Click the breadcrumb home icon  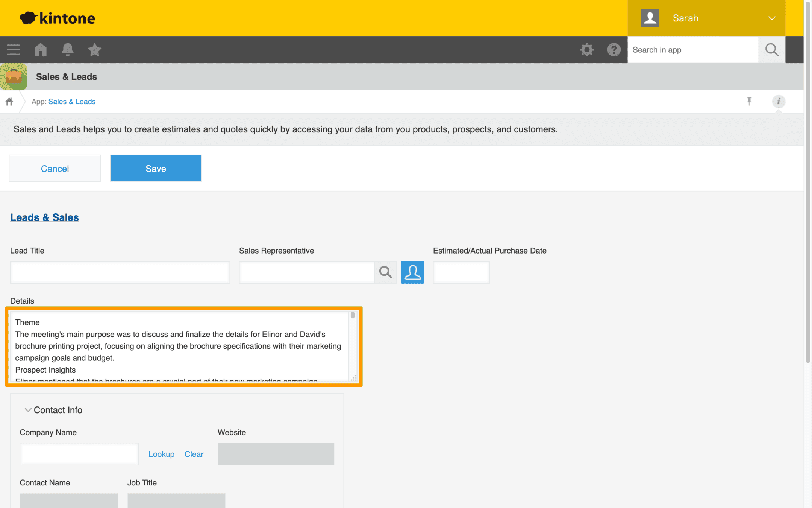(9, 102)
